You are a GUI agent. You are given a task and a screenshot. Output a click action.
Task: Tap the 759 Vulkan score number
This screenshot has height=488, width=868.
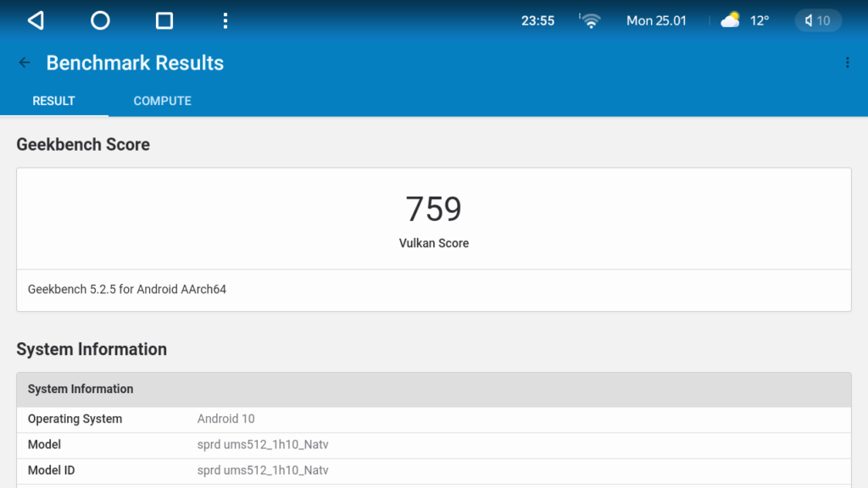click(433, 209)
